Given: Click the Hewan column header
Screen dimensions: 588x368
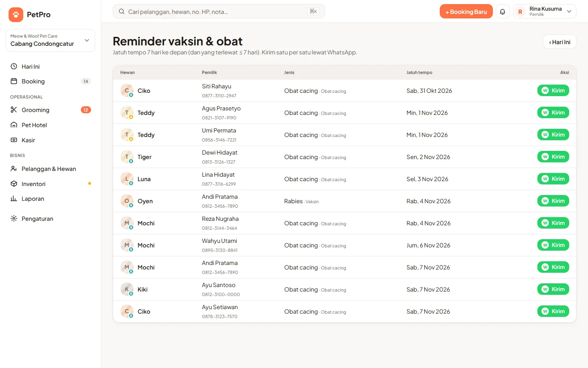Looking at the screenshot, I should pyautogui.click(x=127, y=72).
